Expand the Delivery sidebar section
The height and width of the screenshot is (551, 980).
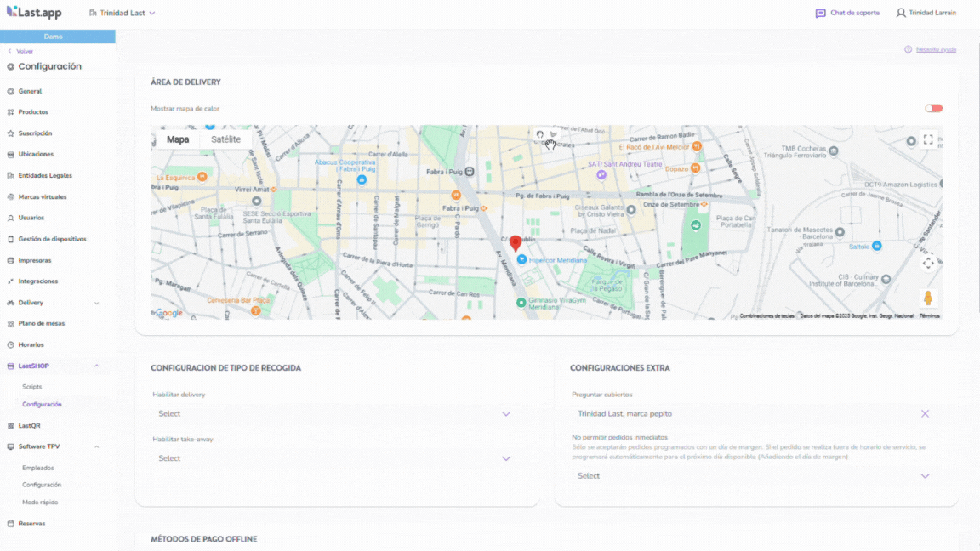(96, 303)
